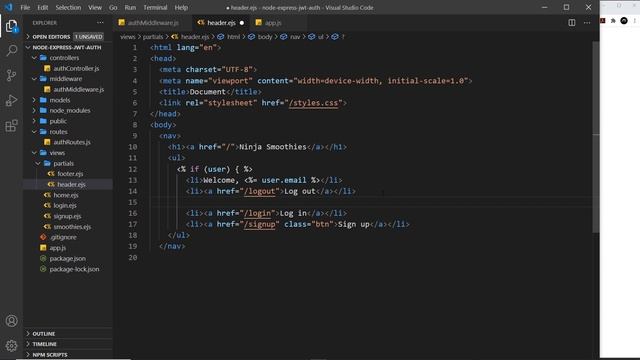
Task: Expand the node_modules folder
Action: coord(70,111)
